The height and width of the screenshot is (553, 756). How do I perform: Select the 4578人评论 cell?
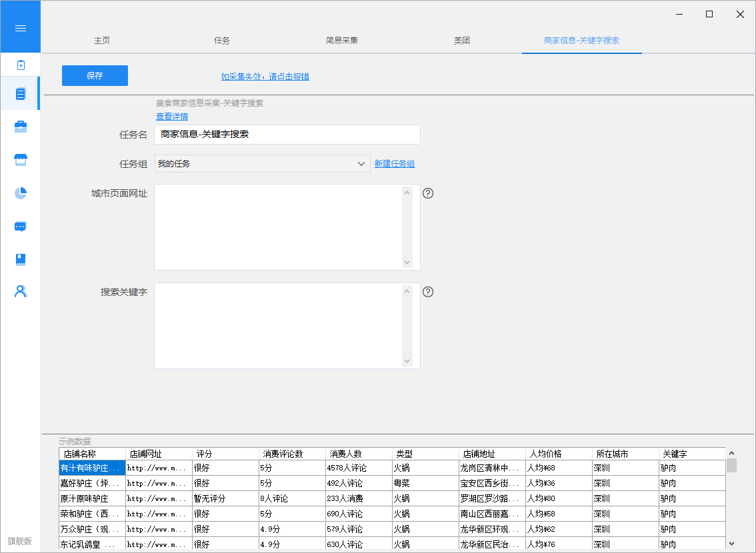coord(359,468)
